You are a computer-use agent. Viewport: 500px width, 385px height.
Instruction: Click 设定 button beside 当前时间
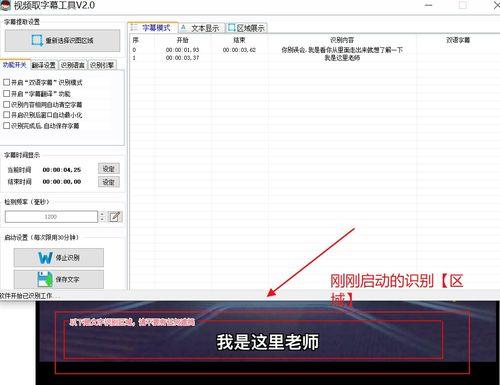pyautogui.click(x=109, y=169)
